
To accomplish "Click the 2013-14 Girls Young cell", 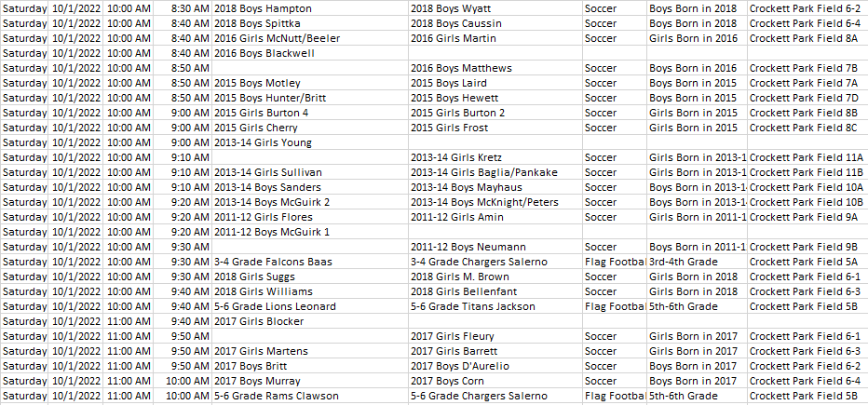I will pos(263,142).
